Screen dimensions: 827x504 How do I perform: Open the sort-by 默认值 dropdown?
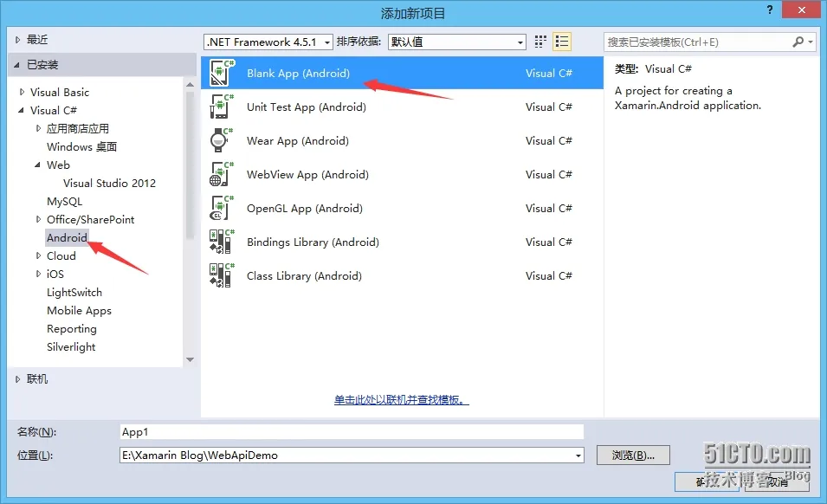[x=457, y=42]
